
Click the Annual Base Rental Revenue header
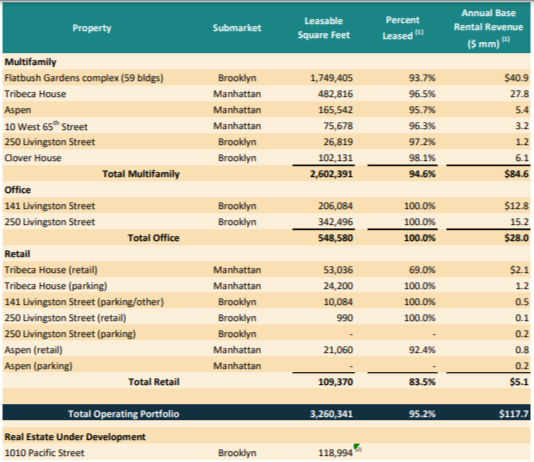coord(488,28)
